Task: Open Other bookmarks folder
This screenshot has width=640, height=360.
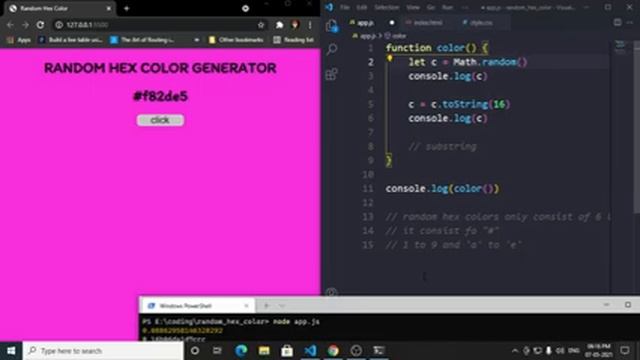Action: pyautogui.click(x=236, y=40)
